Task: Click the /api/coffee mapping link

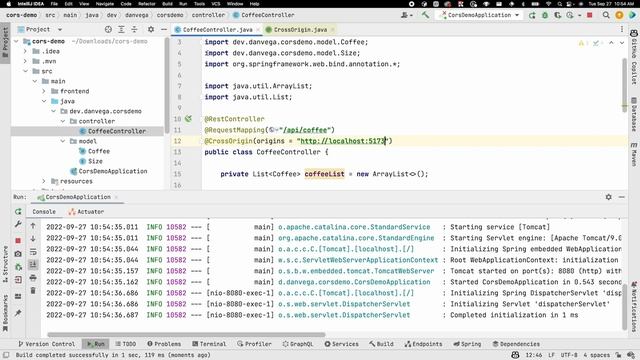Action: tap(305, 130)
